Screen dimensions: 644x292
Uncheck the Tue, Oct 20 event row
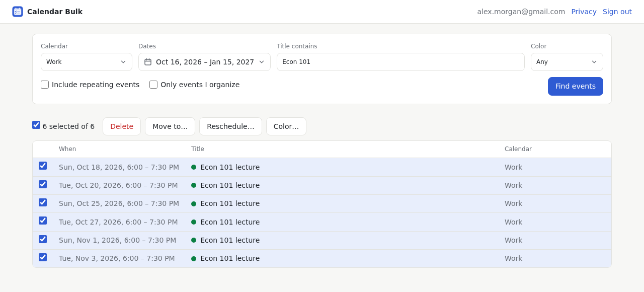(43, 184)
